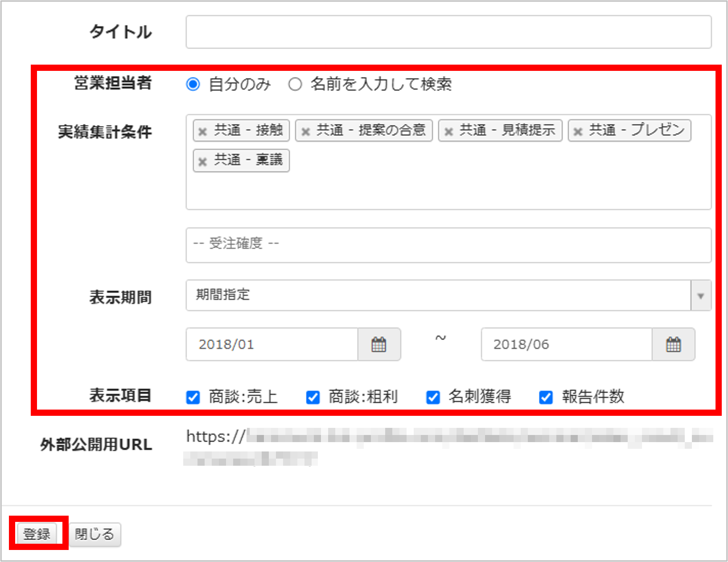Remove the 共通 - 見積提示 tag

(448, 131)
